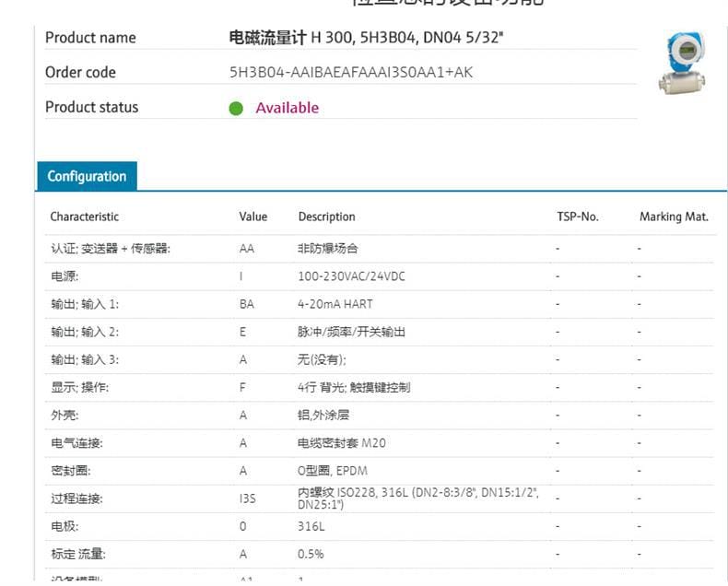This screenshot has width=728, height=586.
Task: Click the 显示; 操作 characteristic row
Action: point(79,388)
